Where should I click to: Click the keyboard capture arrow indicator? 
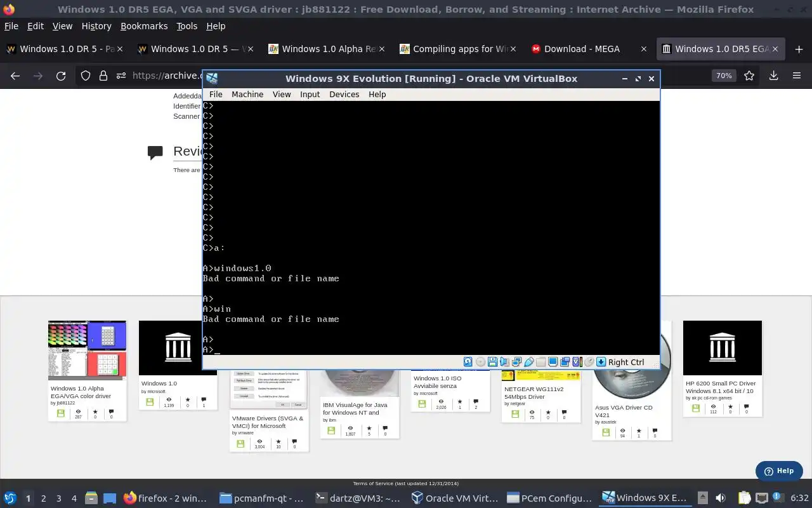[601, 362]
